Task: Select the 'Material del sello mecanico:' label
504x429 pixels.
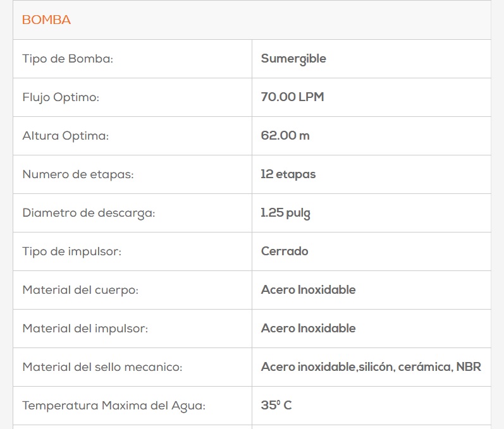Action: [102, 367]
